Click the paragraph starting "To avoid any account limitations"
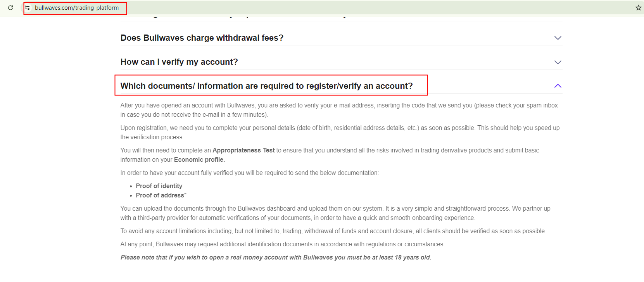This screenshot has width=644, height=282. click(333, 231)
